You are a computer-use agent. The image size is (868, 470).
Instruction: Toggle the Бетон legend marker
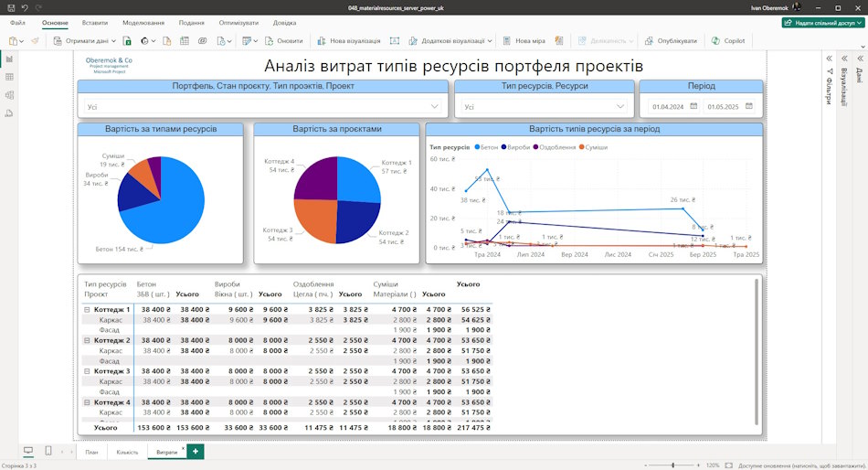[477, 147]
